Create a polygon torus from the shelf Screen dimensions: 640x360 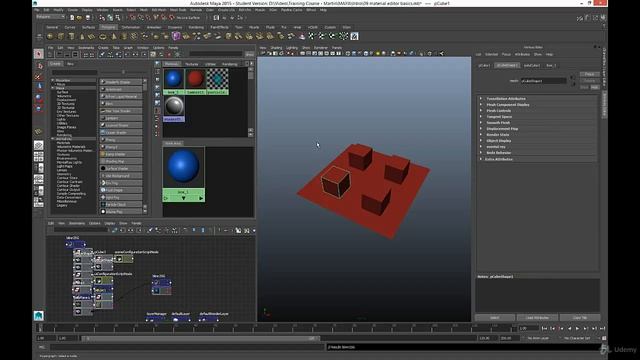click(x=103, y=37)
